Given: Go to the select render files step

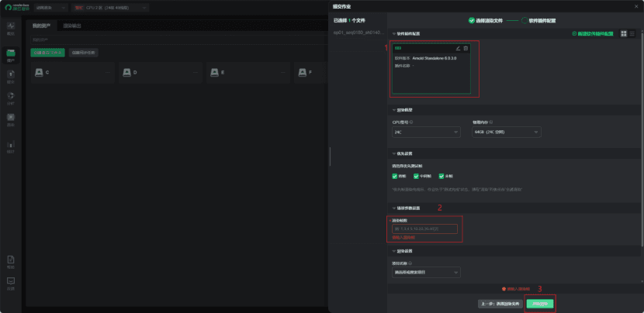Looking at the screenshot, I should pos(486,20).
